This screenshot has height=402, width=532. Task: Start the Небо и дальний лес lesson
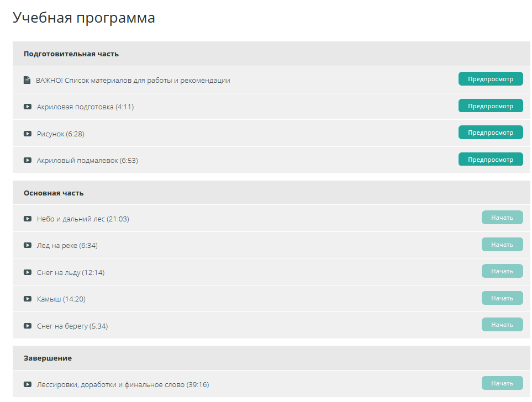point(502,218)
